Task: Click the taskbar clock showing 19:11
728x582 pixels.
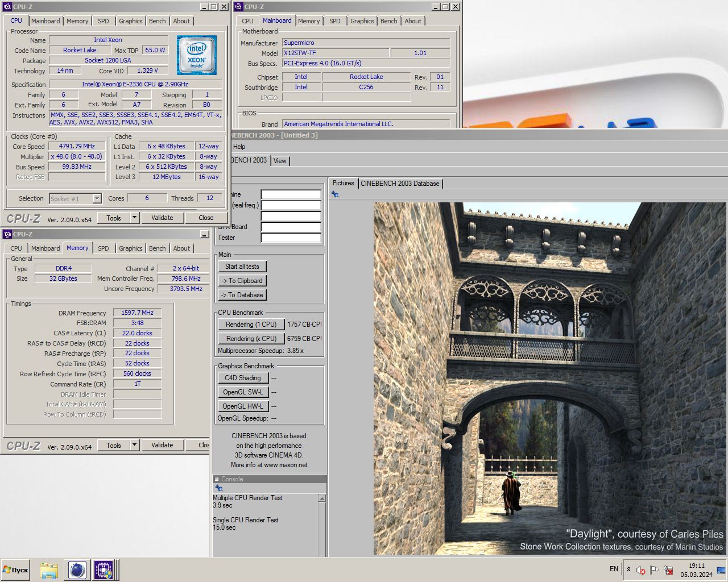Action: click(x=696, y=569)
